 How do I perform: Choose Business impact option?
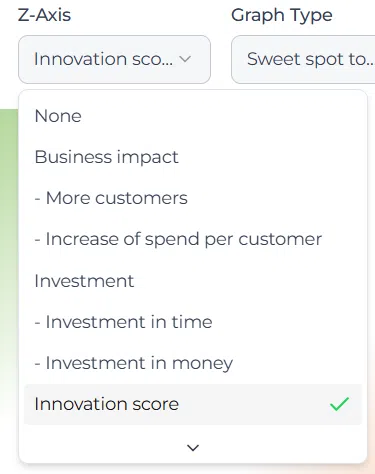(193, 157)
